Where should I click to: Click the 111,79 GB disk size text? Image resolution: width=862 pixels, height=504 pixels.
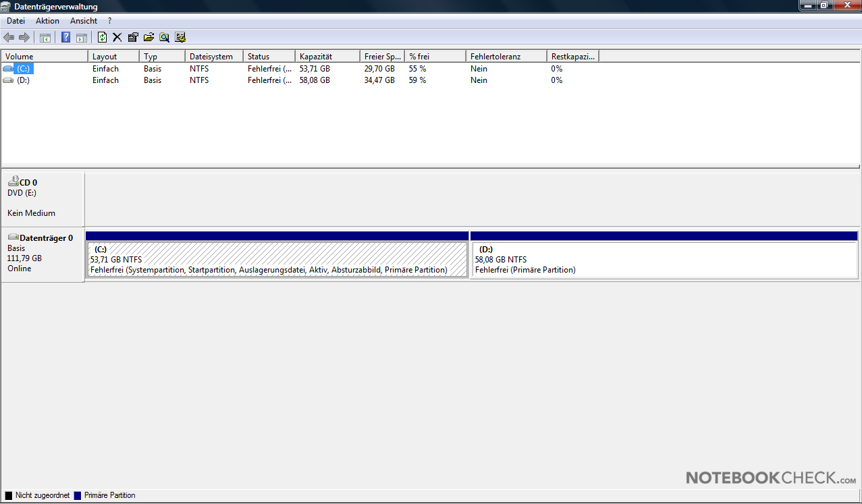(24, 258)
